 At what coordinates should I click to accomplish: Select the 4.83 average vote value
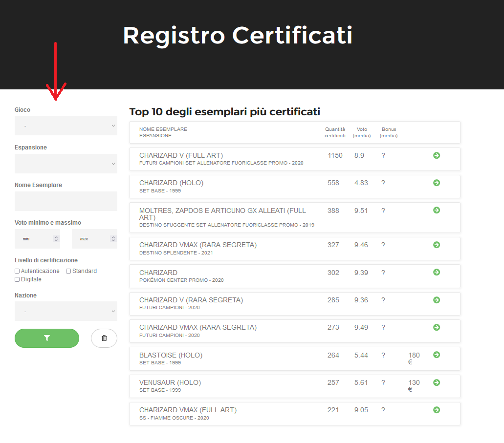361,183
